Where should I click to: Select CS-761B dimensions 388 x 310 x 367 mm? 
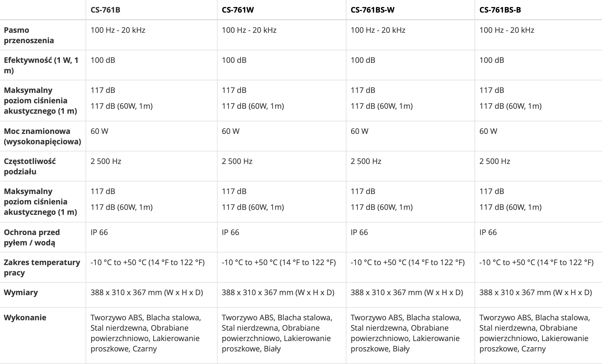[x=147, y=292]
